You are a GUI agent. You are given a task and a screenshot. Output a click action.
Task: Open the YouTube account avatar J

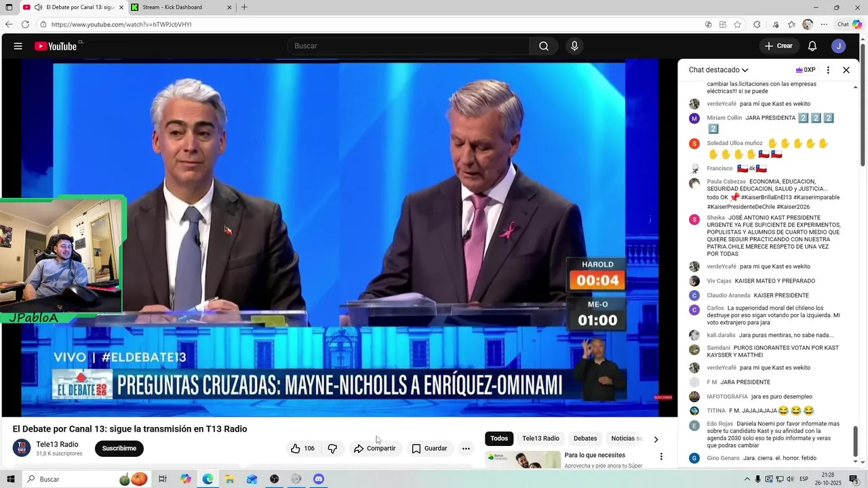[x=839, y=46]
